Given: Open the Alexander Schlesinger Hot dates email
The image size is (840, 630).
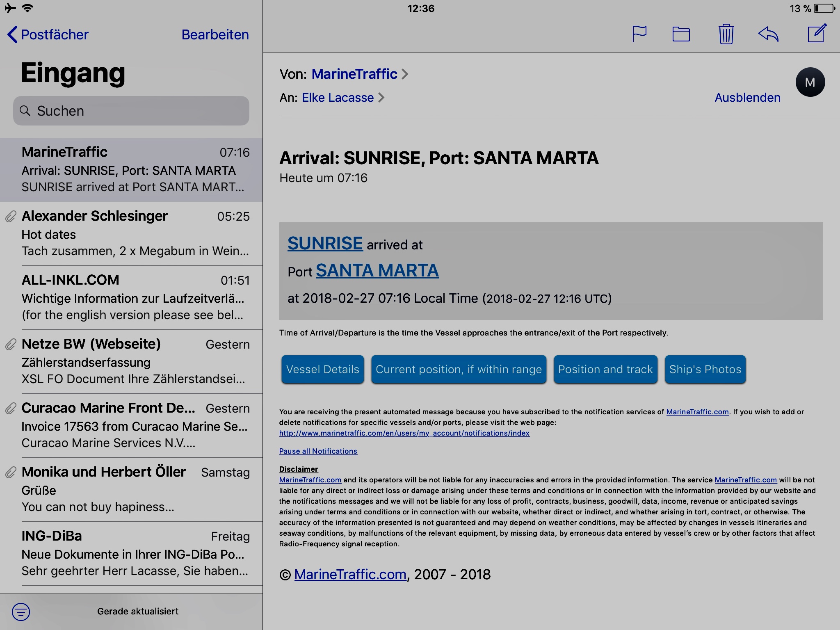Looking at the screenshot, I should coord(131,234).
